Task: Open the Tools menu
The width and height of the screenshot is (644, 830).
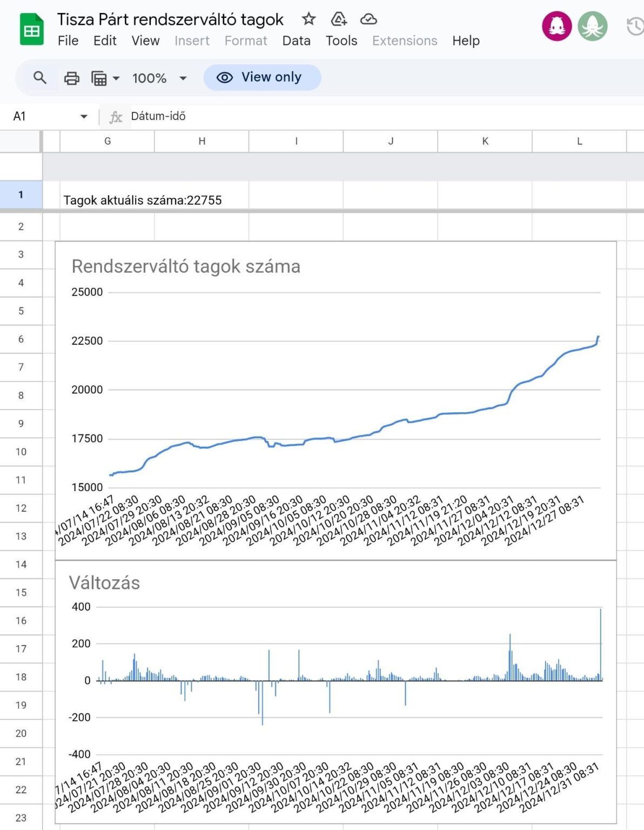Action: 341,41
